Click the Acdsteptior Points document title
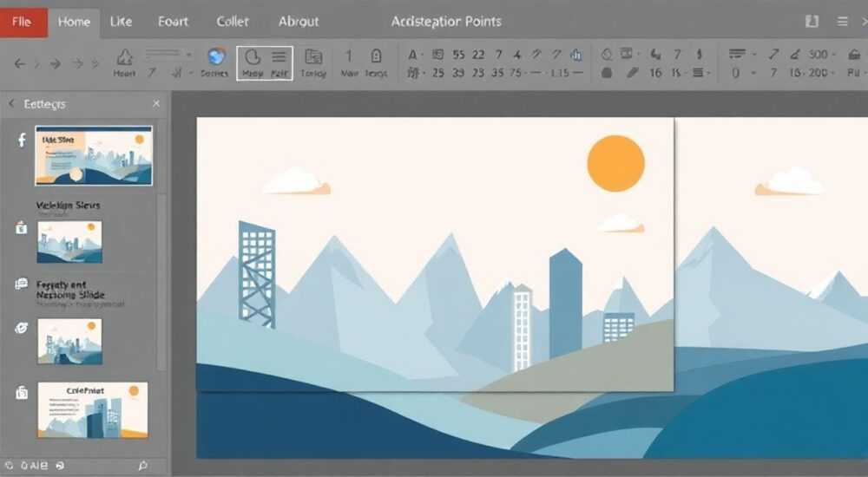 446,22
